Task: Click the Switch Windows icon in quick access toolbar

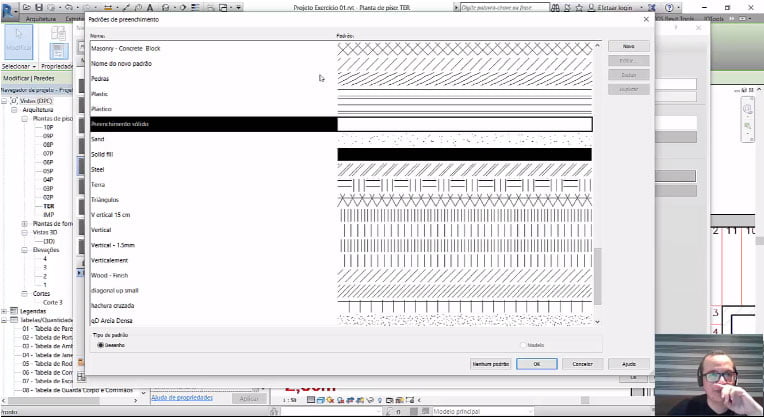Action: pos(223,7)
